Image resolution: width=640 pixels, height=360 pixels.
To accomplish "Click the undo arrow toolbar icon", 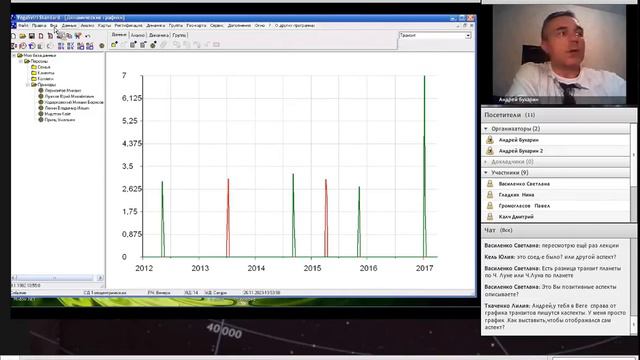I will click(x=87, y=36).
